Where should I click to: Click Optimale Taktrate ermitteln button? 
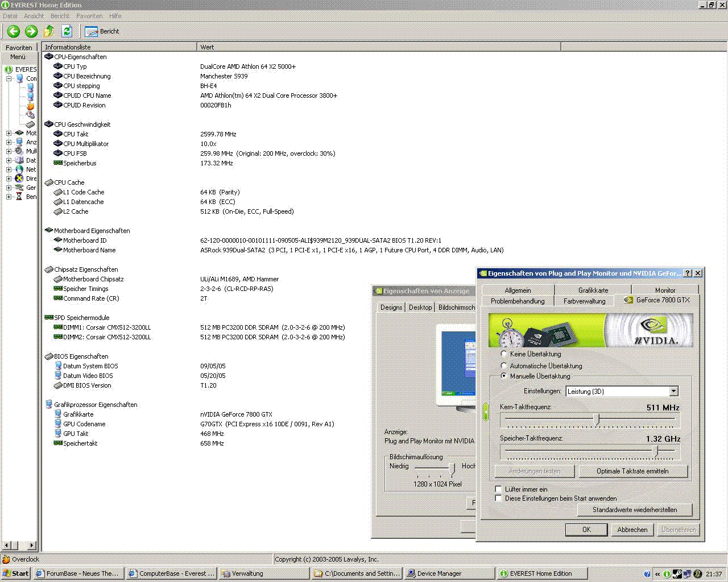pyautogui.click(x=632, y=471)
